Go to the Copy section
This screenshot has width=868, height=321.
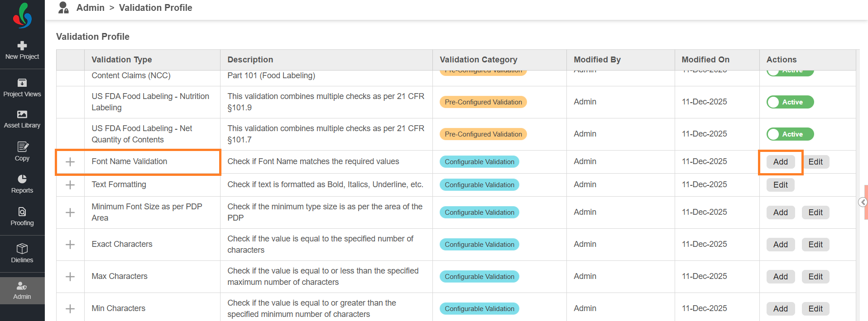22,151
